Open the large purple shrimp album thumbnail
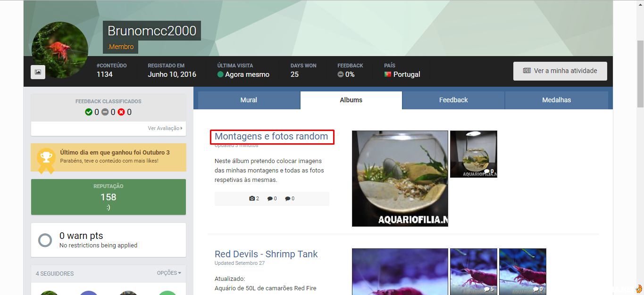Image resolution: width=644 pixels, height=295 pixels. pyautogui.click(x=400, y=271)
